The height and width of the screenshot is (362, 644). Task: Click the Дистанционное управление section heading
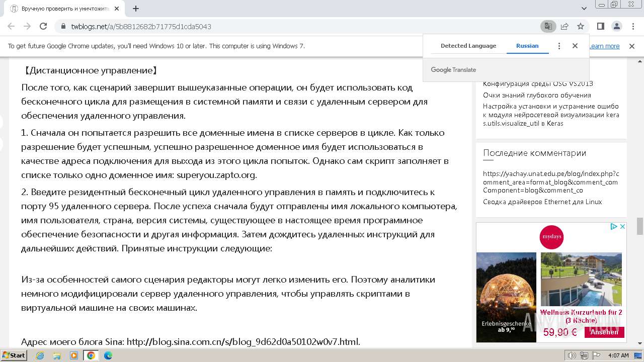click(x=91, y=71)
